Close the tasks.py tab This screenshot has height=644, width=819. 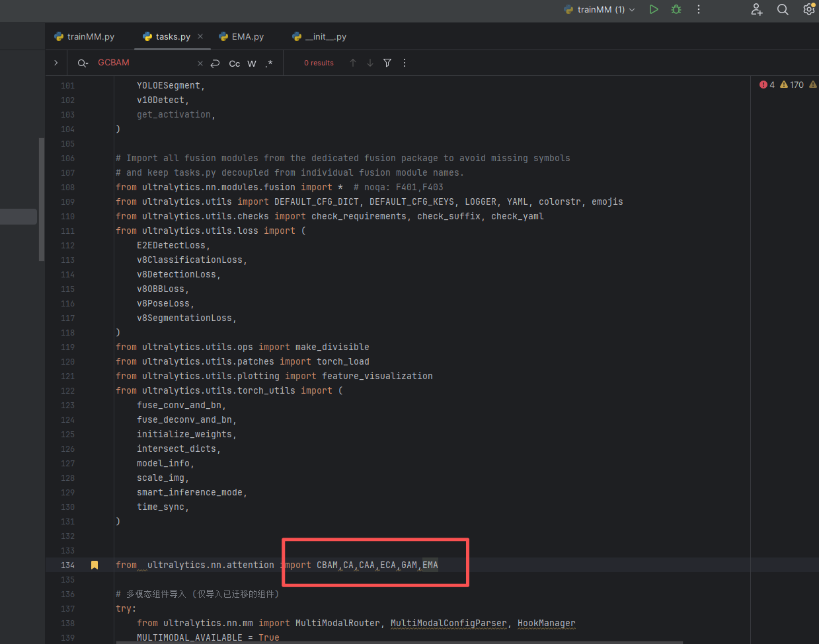(200, 36)
